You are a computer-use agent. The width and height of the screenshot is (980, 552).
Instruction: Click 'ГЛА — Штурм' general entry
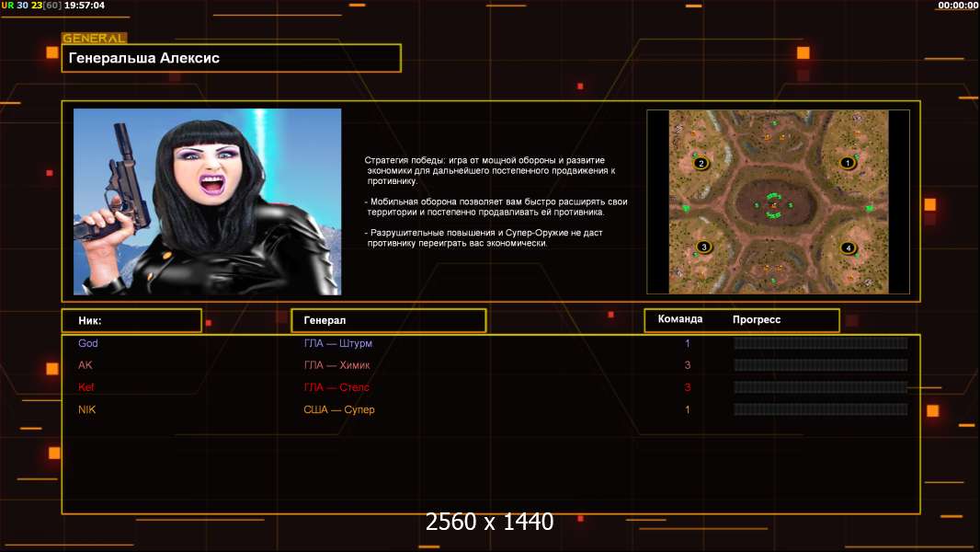[338, 343]
